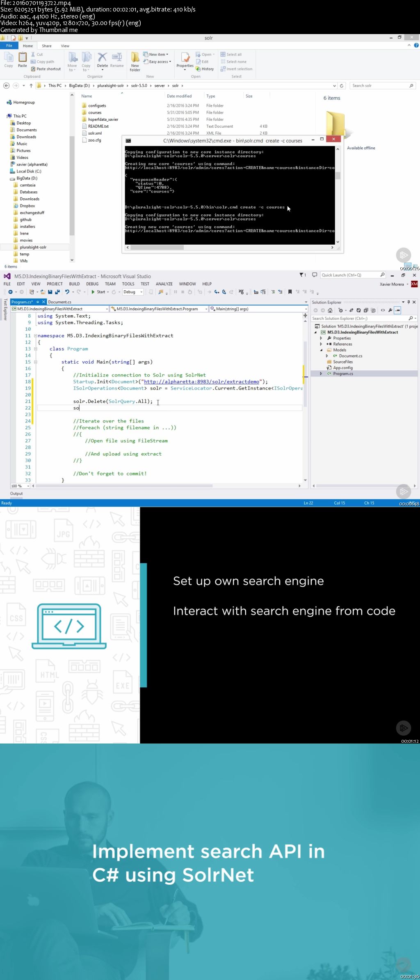Expand Properties node in Solution Explorer

coord(321,338)
